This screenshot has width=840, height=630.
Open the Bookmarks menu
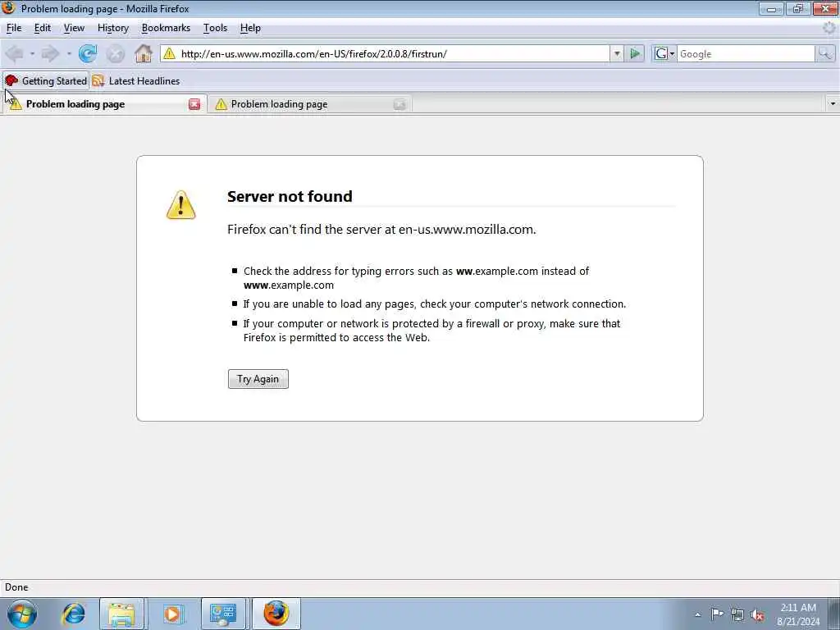[166, 28]
